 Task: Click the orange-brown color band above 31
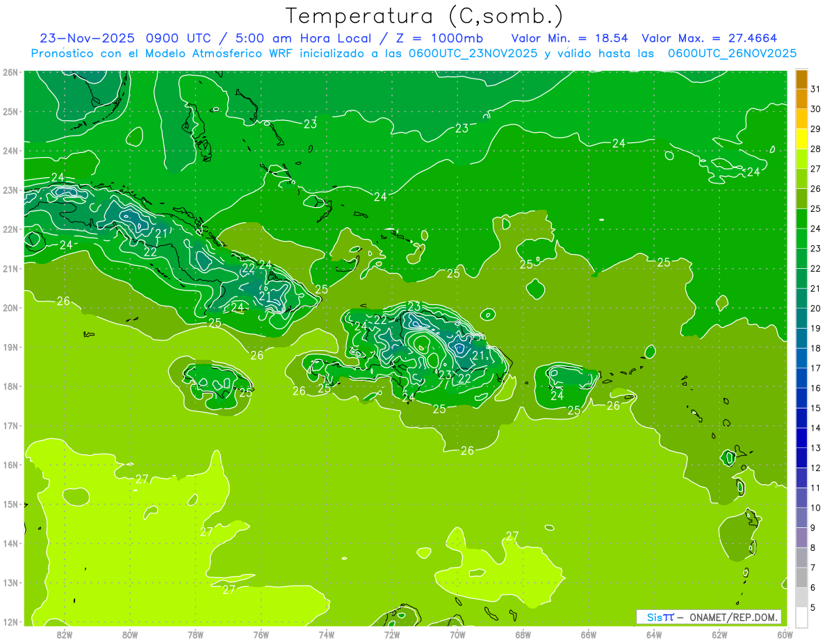[x=801, y=79]
